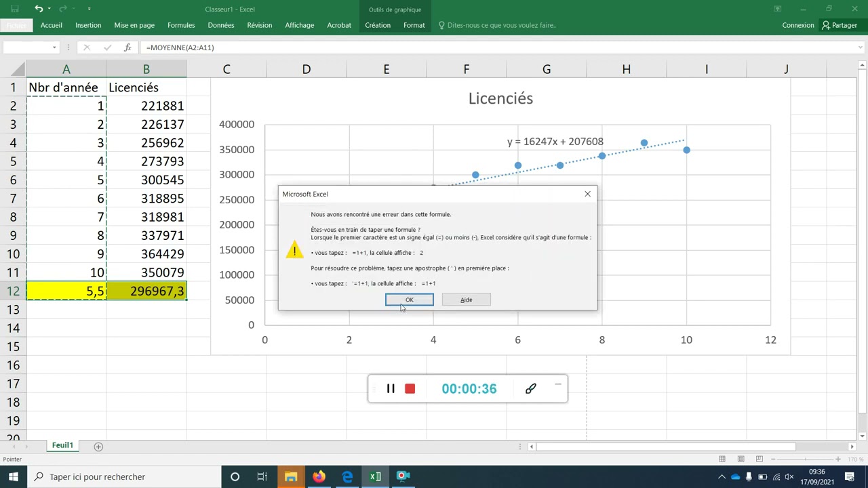Click the recorder pen annotation icon

(530, 388)
